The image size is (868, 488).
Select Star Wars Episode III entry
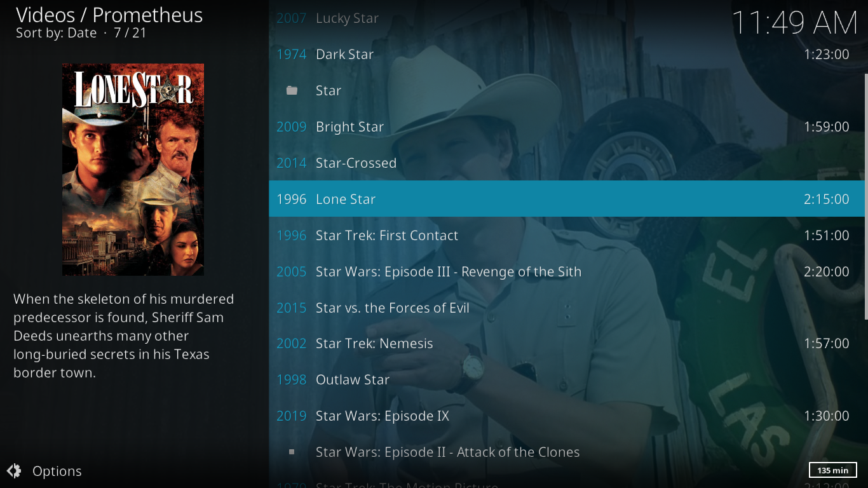coord(567,271)
